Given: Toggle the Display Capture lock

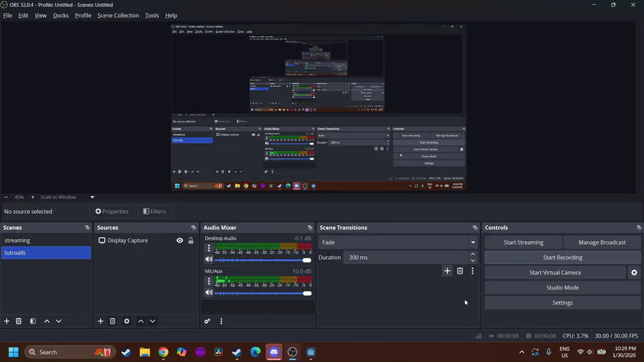Looking at the screenshot, I should coord(191,240).
